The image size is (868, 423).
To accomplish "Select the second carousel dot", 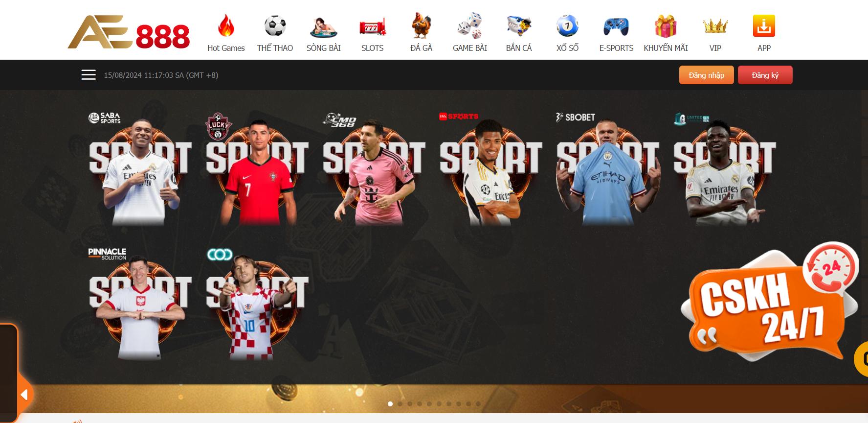I will (x=400, y=404).
